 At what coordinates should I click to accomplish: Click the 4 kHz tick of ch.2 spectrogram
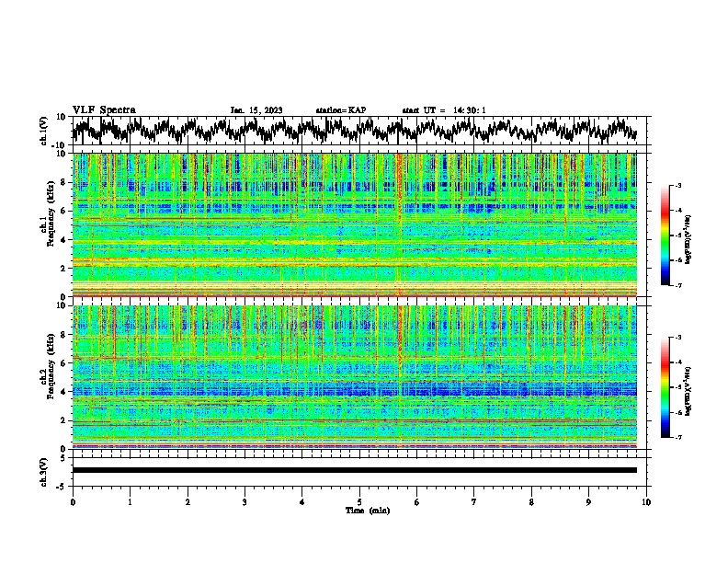(63, 392)
